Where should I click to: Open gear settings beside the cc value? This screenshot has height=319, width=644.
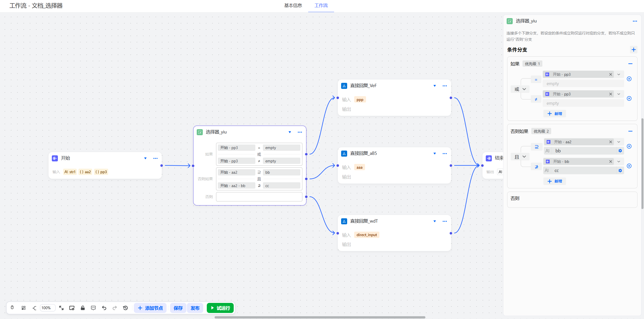tap(620, 170)
